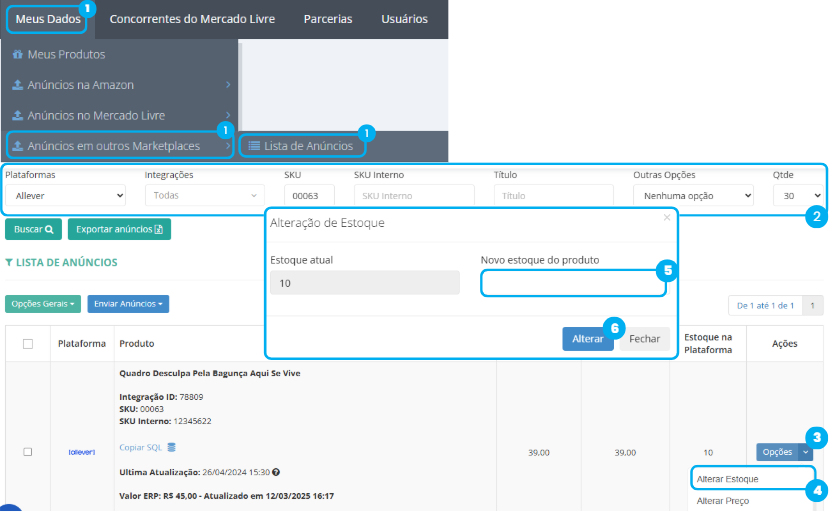
Task: Click the Título input field
Action: pyautogui.click(x=553, y=196)
